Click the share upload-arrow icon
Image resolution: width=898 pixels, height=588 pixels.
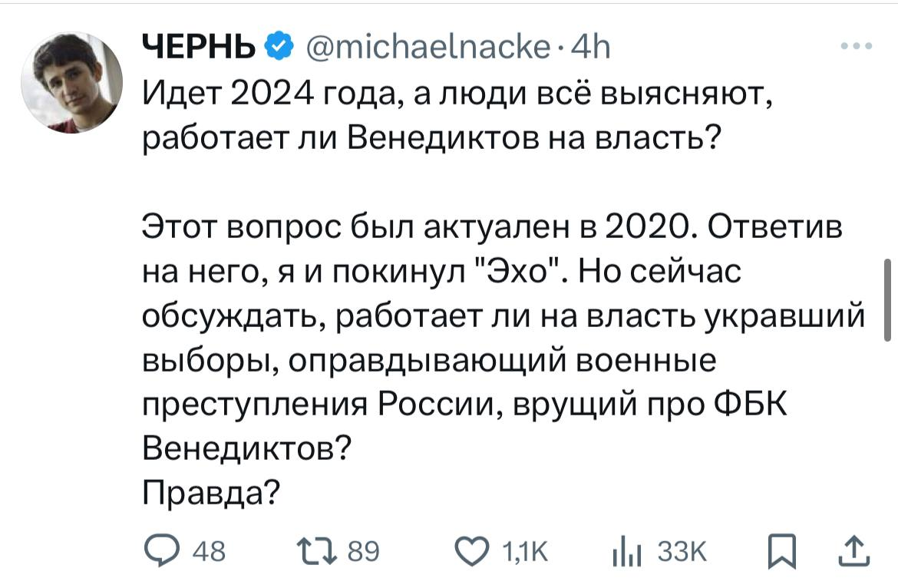pos(854,550)
